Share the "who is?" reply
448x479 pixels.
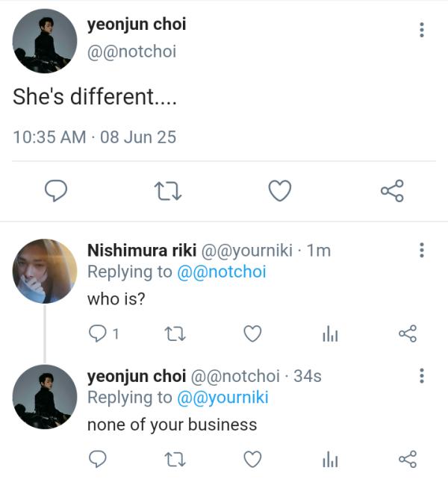[x=408, y=334]
